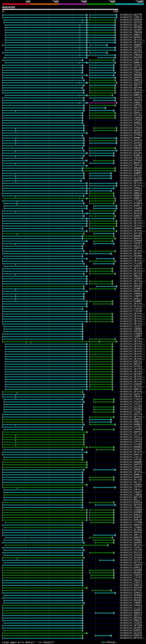
Task: Select hit UniRef100_Q3KQZ8
Action: 131,384
